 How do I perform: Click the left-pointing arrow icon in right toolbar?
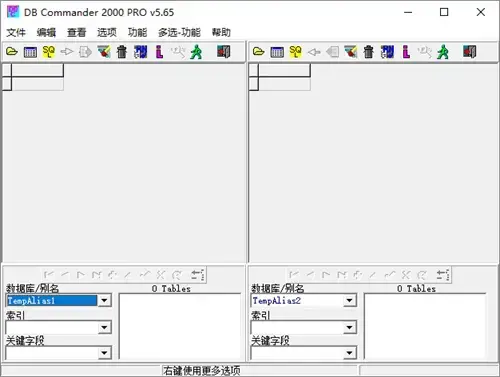[x=314, y=52]
